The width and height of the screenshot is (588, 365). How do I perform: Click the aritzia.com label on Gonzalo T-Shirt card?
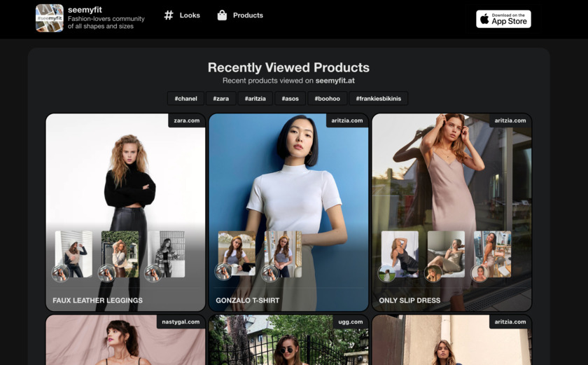point(347,120)
